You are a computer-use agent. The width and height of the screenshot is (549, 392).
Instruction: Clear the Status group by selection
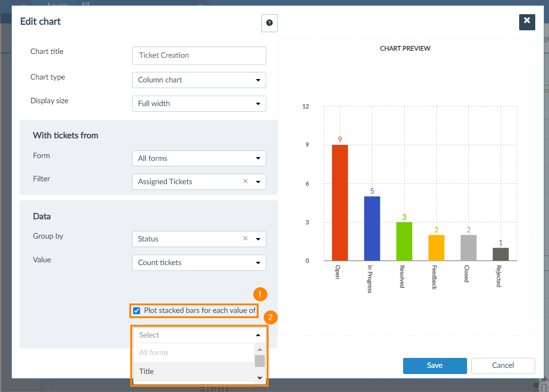245,239
